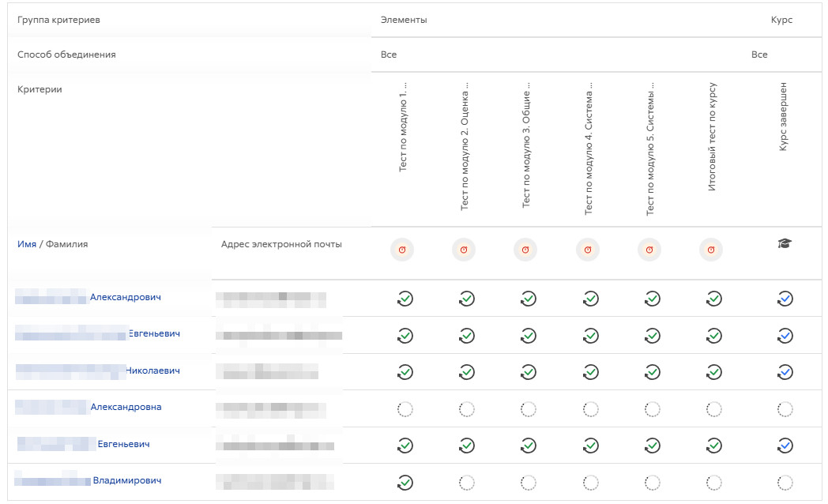Click Николаевич's final course test completion mark
The width and height of the screenshot is (828, 504).
(714, 372)
